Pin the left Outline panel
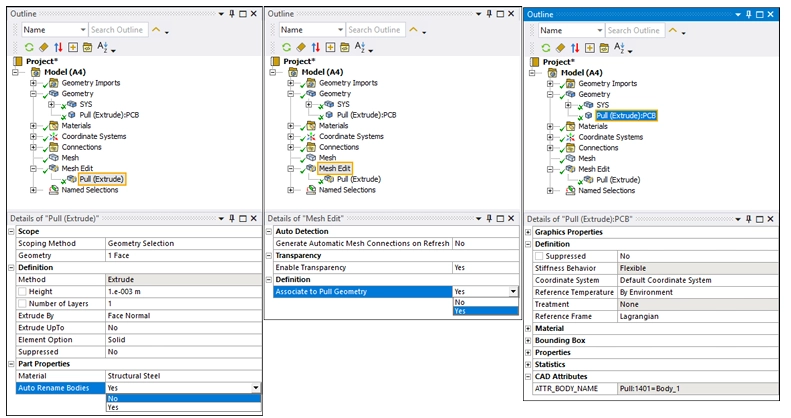The height and width of the screenshot is (418, 791). (230, 13)
